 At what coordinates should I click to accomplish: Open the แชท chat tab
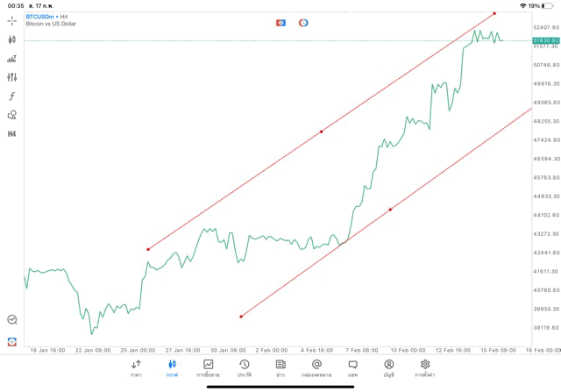[x=352, y=367]
